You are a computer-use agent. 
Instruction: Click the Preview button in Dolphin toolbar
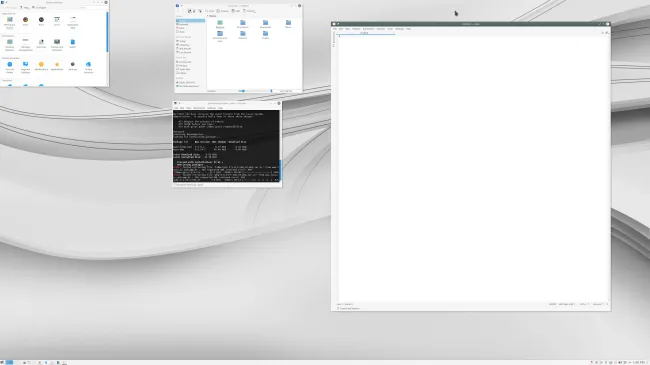click(x=223, y=11)
